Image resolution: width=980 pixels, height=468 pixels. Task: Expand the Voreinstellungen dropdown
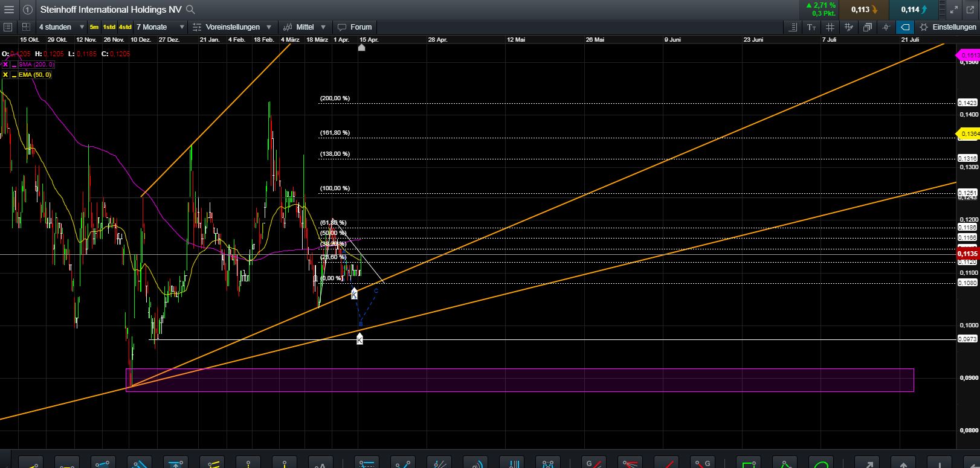point(233,27)
